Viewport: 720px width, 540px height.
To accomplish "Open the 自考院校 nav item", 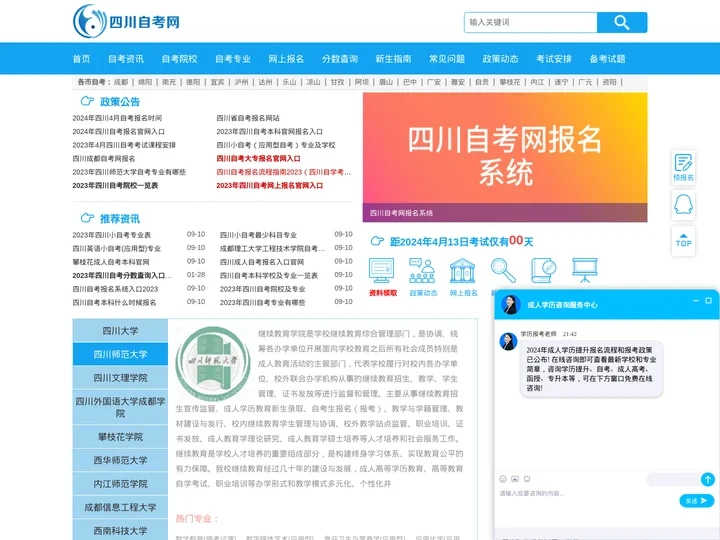I will (179, 59).
